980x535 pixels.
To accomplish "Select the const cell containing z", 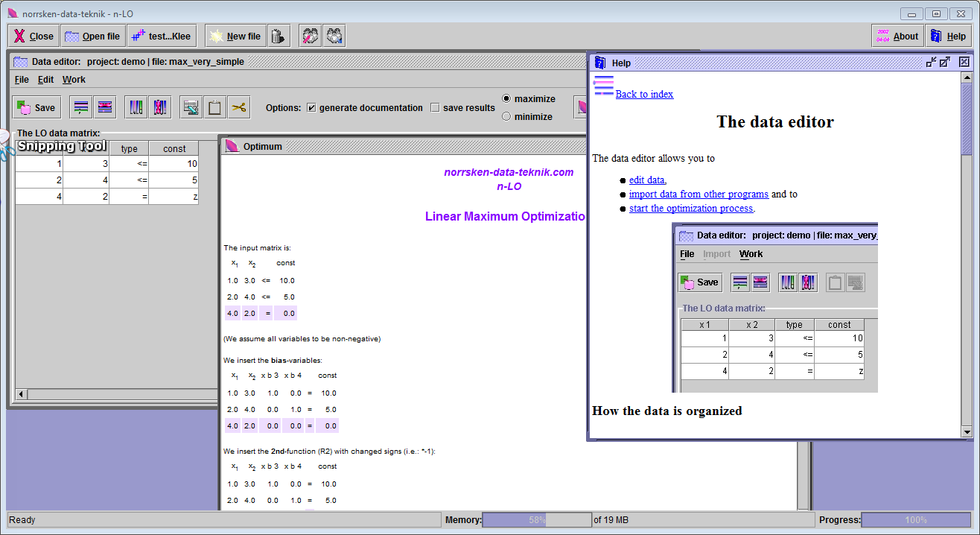I will click(x=174, y=197).
